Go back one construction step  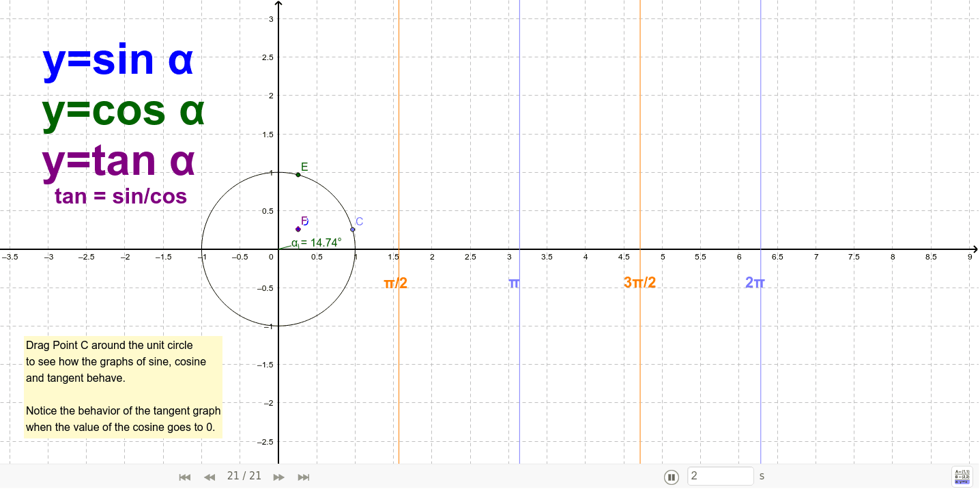pyautogui.click(x=210, y=477)
